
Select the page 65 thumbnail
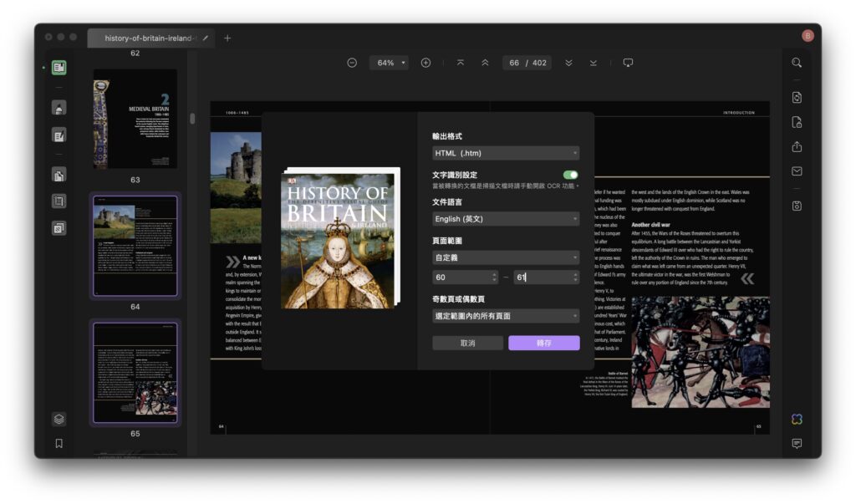coord(135,373)
